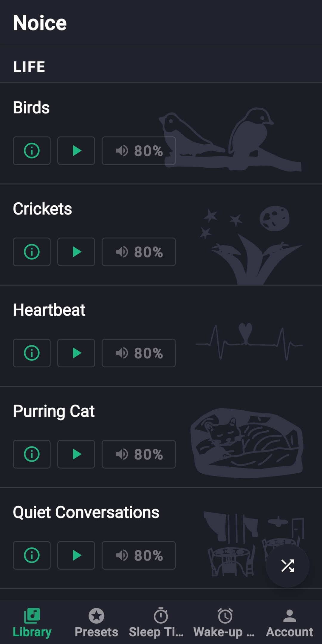This screenshot has height=644, width=322.
Task: Show Quiet Conversations sound info
Action: 32,555
